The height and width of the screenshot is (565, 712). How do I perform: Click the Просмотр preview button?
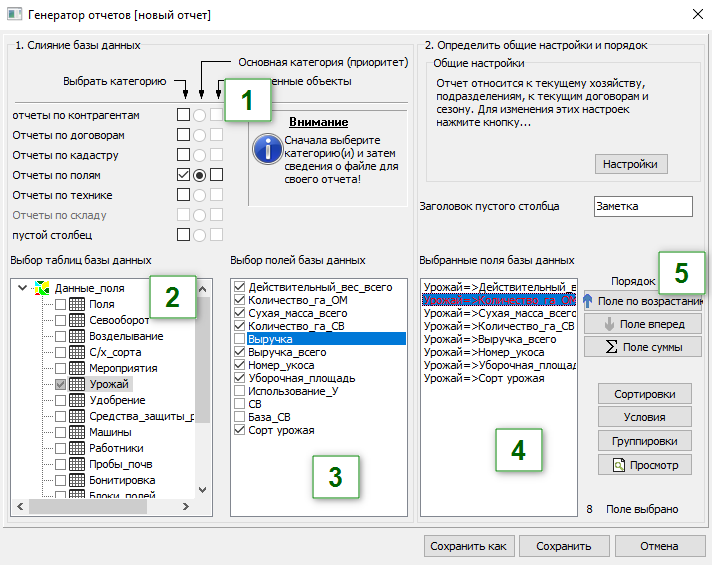(645, 465)
